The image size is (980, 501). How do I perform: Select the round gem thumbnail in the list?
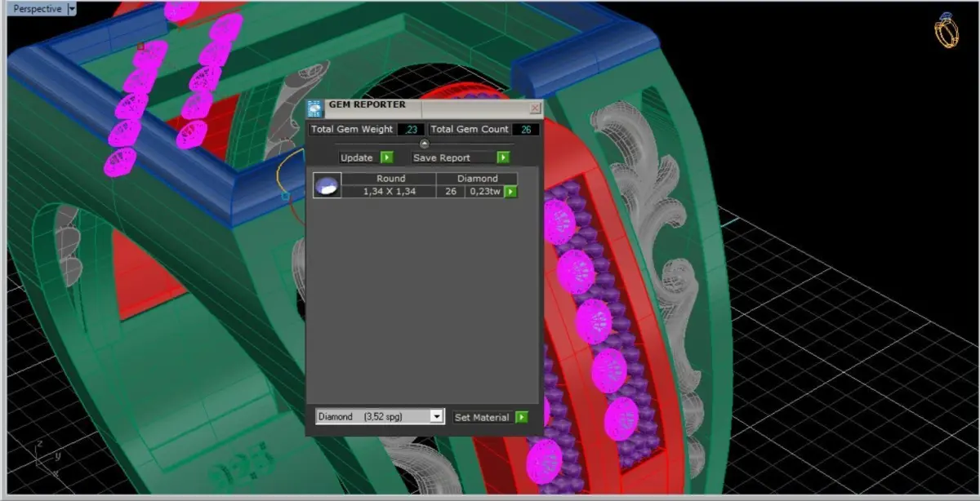(x=327, y=185)
